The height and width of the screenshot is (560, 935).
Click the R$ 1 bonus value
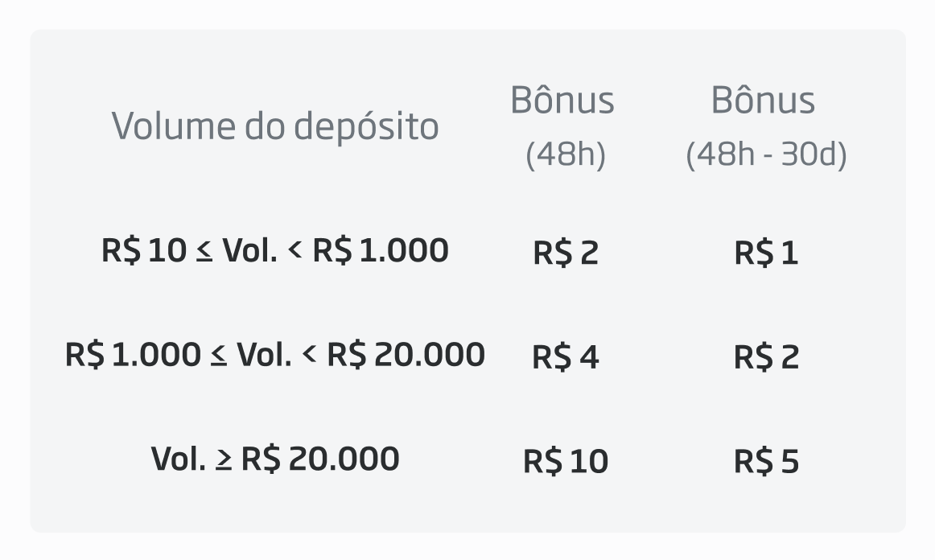(766, 253)
